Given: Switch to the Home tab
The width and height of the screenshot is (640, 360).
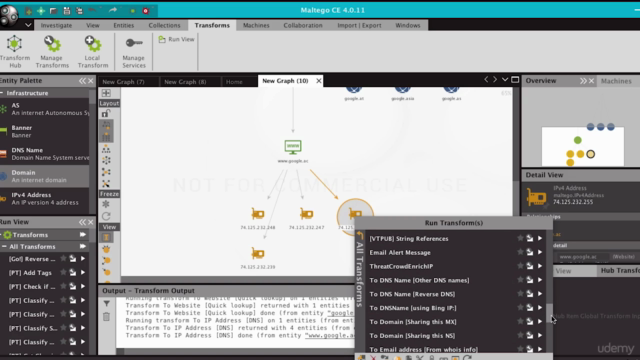Looking at the screenshot, I should (234, 82).
